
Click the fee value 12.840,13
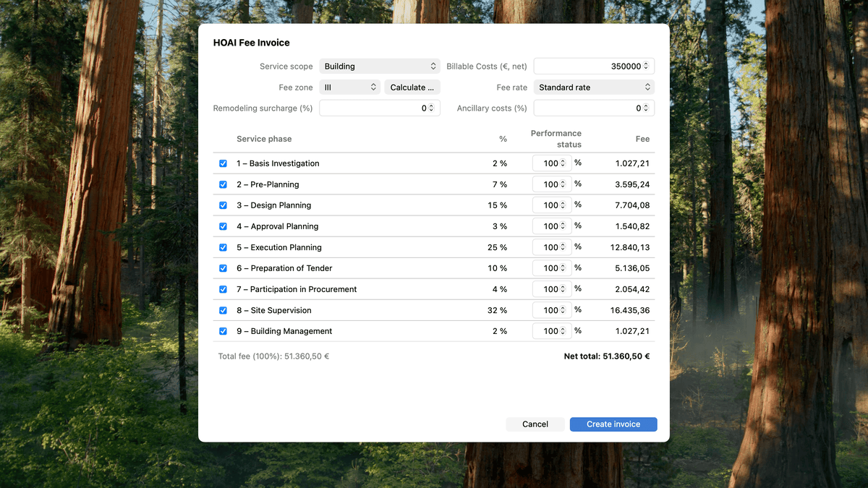coord(630,247)
